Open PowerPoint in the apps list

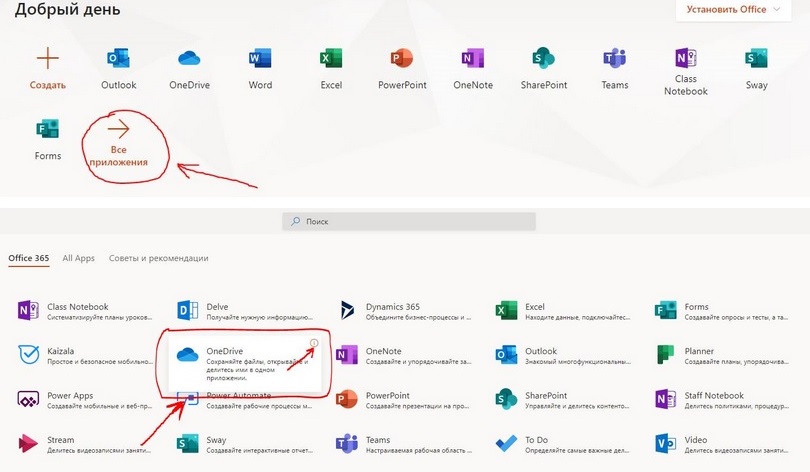click(x=404, y=400)
